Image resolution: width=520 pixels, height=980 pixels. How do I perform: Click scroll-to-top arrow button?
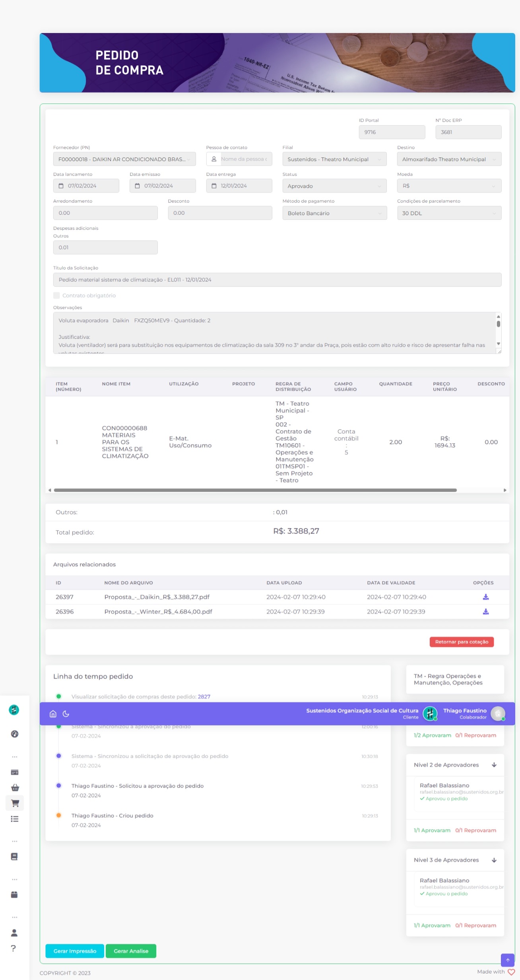(x=508, y=960)
